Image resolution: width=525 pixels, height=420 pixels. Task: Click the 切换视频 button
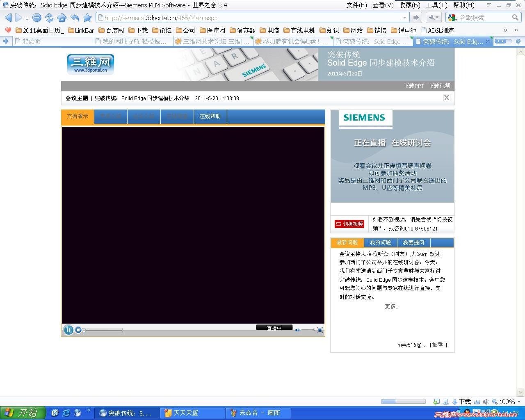[349, 224]
